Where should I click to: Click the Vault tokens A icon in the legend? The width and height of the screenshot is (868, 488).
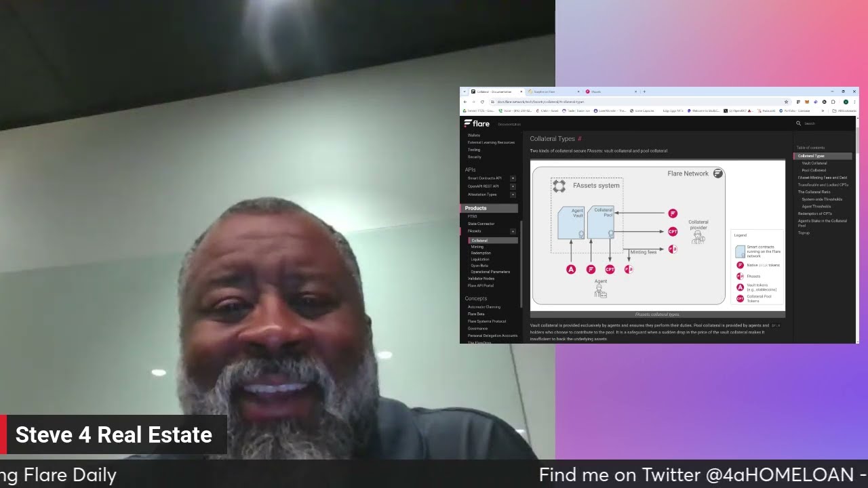tap(741, 287)
